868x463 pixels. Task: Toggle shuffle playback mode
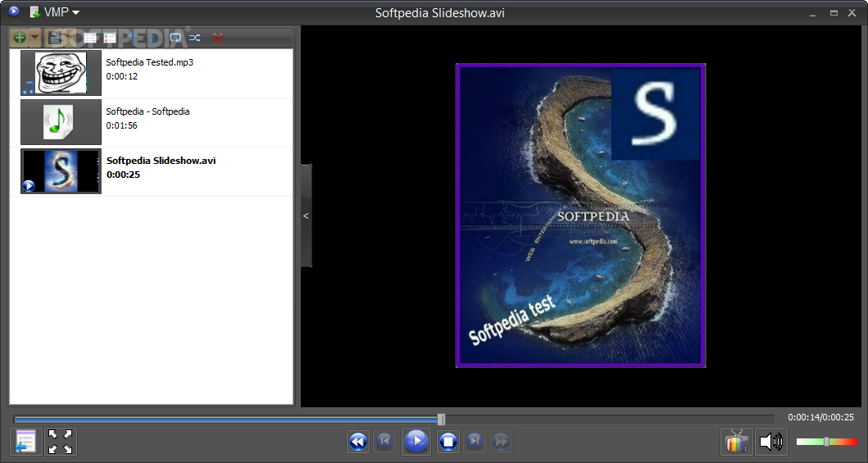195,39
